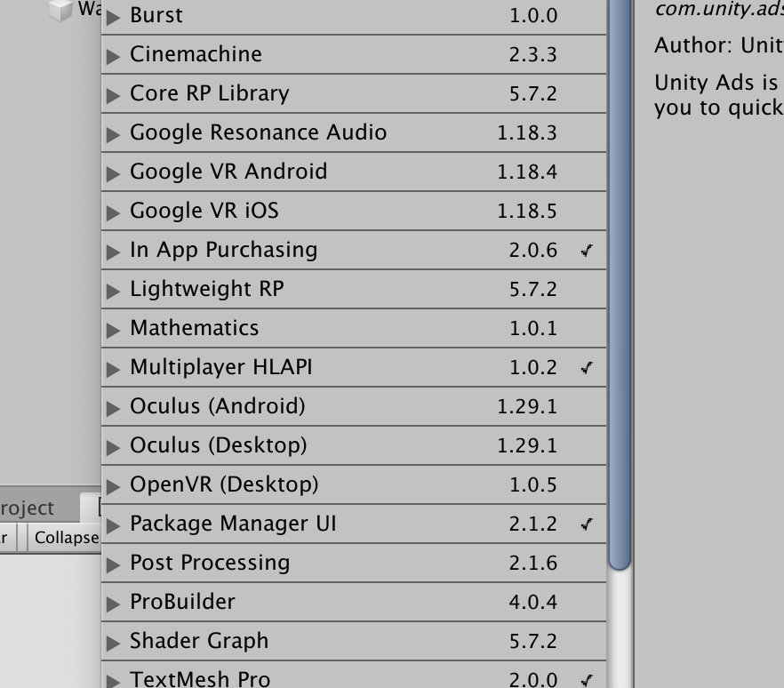784x688 pixels.
Task: Click version 4.0.4 of ProBuilder
Action: coord(533,602)
